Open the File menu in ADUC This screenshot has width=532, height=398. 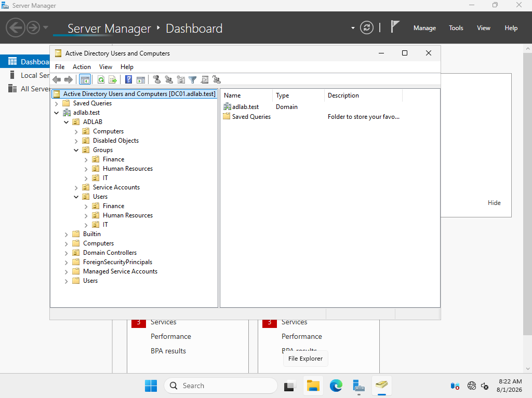[x=60, y=67]
